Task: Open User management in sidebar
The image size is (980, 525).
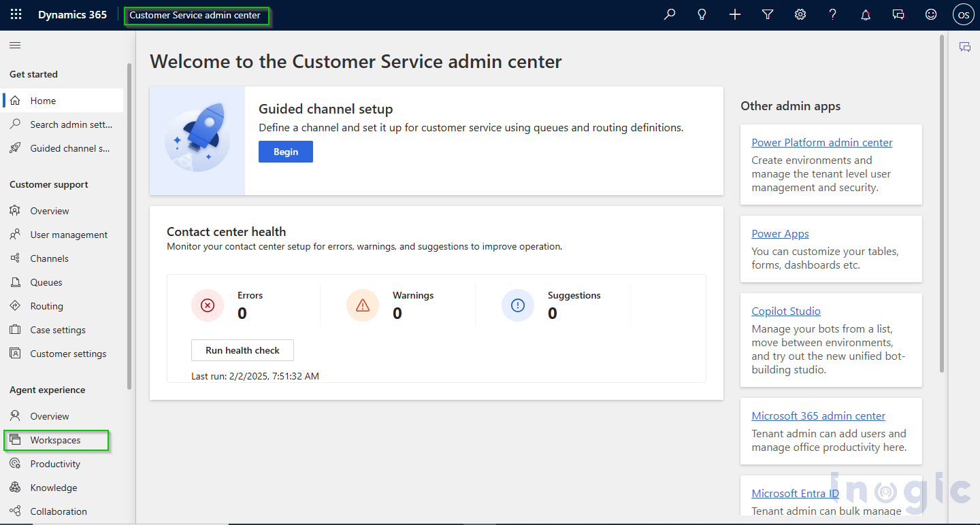Action: (x=63, y=235)
